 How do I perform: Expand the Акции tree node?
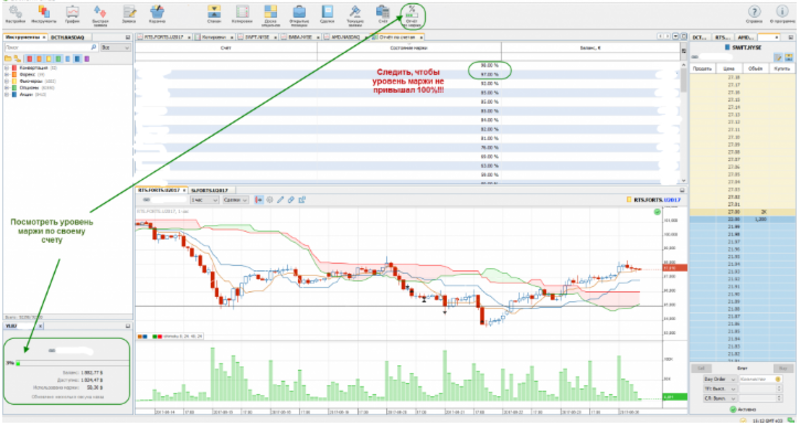6,96
